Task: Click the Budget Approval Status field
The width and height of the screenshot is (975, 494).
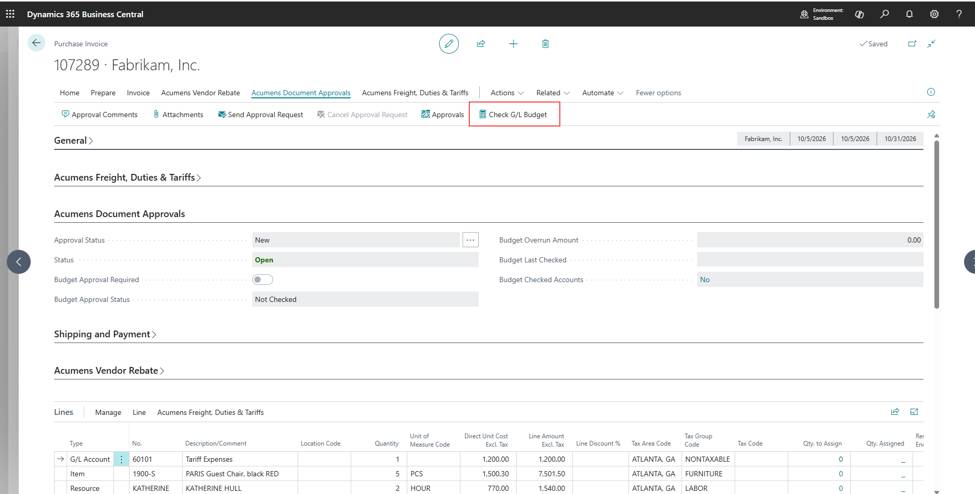Action: tap(366, 299)
